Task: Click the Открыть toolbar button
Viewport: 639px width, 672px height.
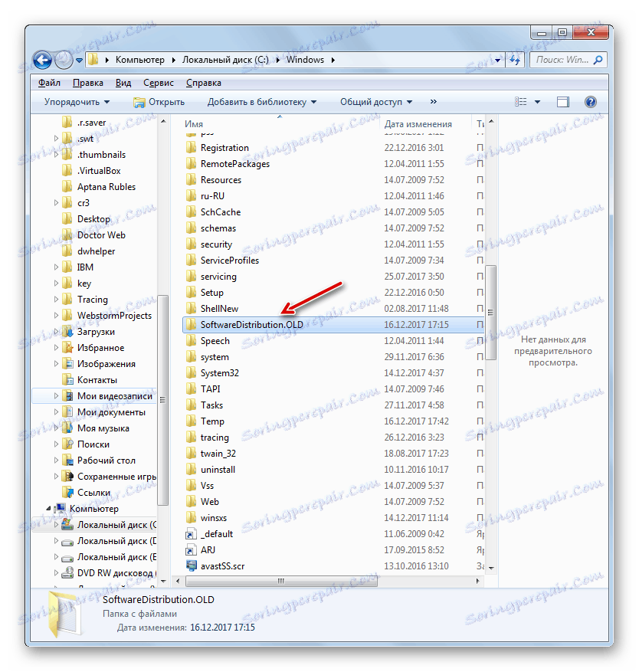Action: click(159, 102)
